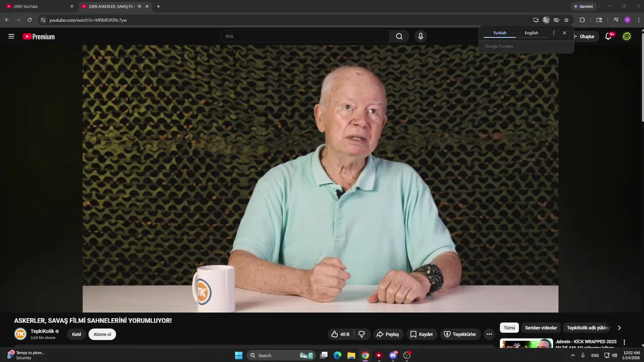Like the video with thumbs-up 40 B
Viewport: 644px width, 362px height.
(x=340, y=334)
